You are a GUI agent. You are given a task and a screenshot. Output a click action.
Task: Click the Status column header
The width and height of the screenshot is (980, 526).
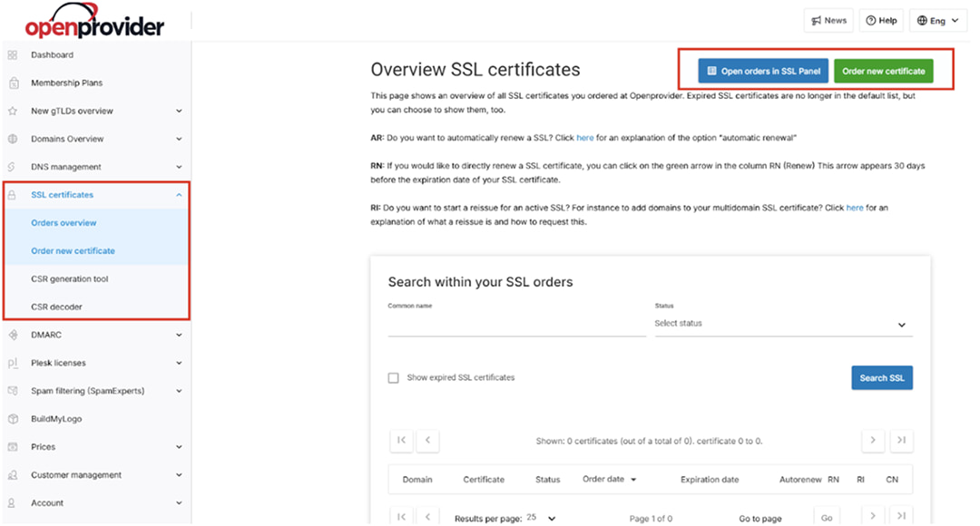click(x=547, y=480)
